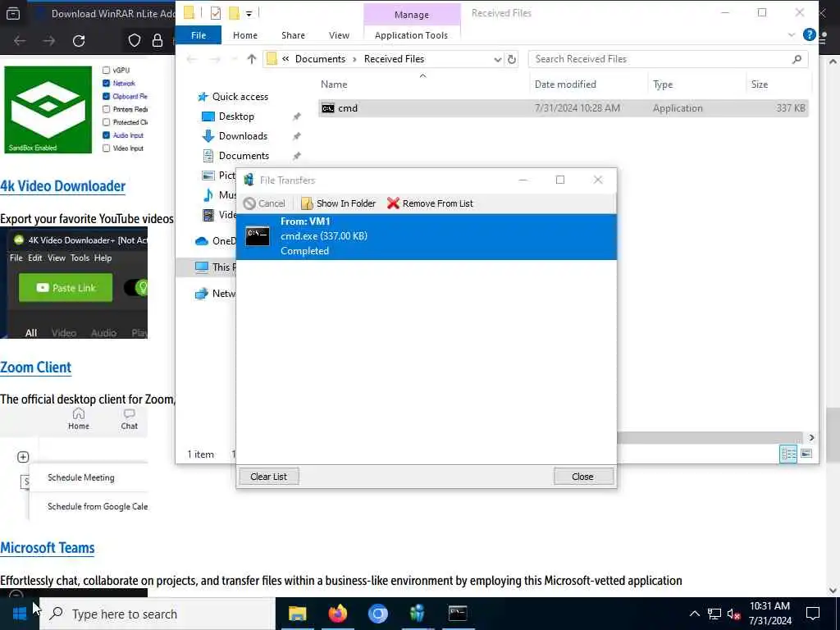Click the browser lock icon
Viewport: 840px width, 630px height.
[157, 41]
